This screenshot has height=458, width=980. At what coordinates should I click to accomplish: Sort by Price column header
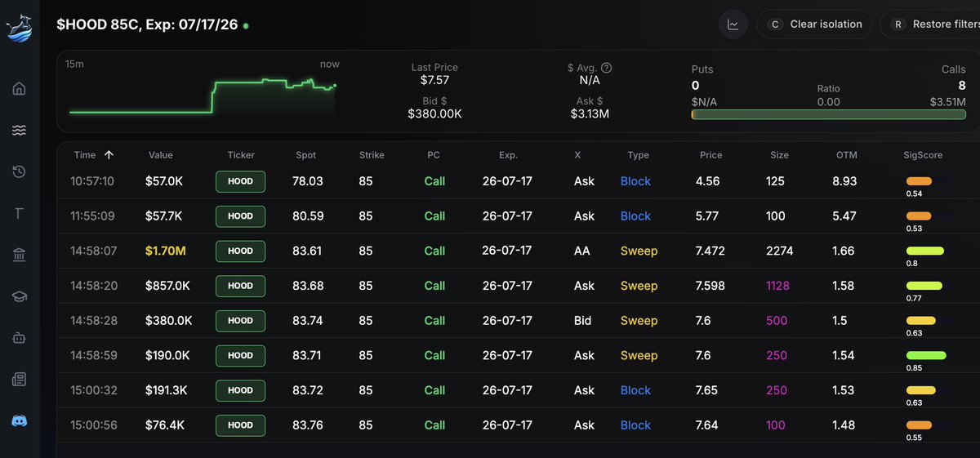coord(711,155)
